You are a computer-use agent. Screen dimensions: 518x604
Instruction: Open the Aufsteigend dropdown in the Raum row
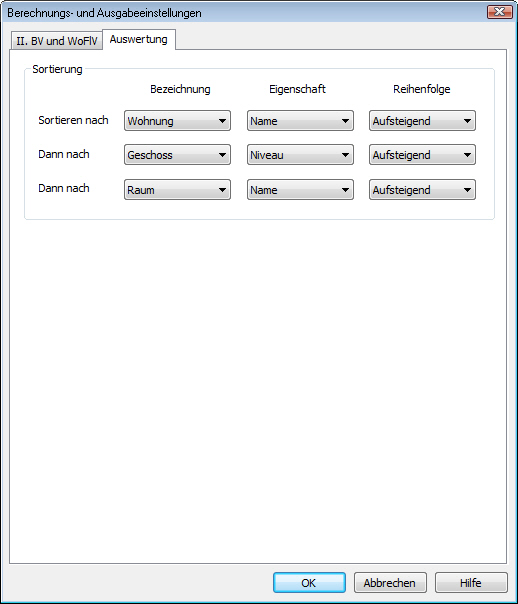click(x=422, y=190)
